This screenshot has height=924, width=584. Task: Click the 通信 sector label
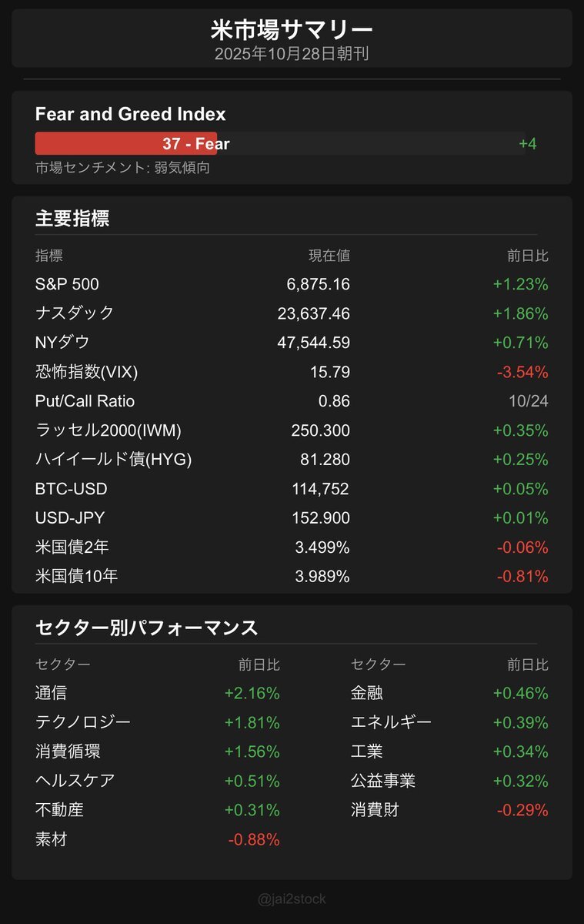click(51, 693)
